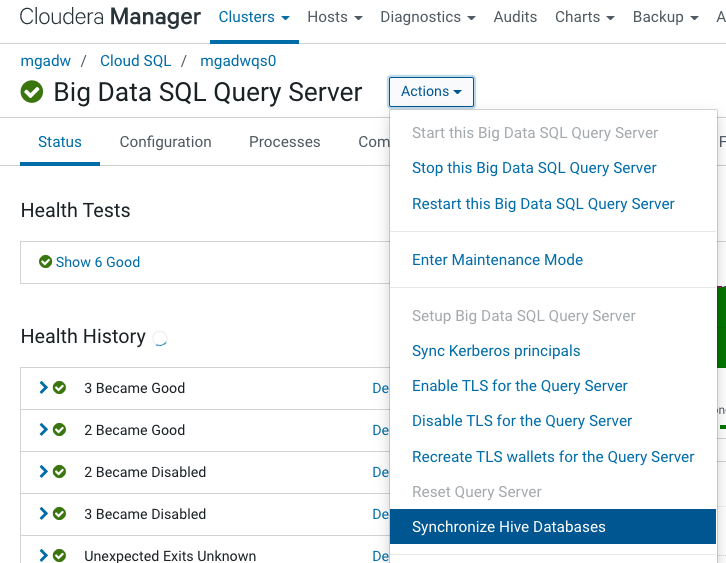This screenshot has height=563, width=726.
Task: Click the Health Tests heading
Action: (x=75, y=210)
